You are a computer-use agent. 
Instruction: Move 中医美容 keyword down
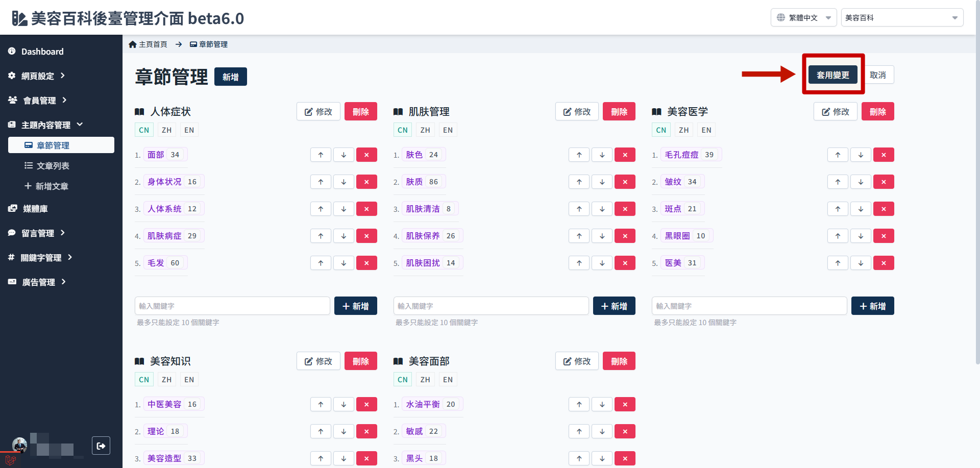344,404
